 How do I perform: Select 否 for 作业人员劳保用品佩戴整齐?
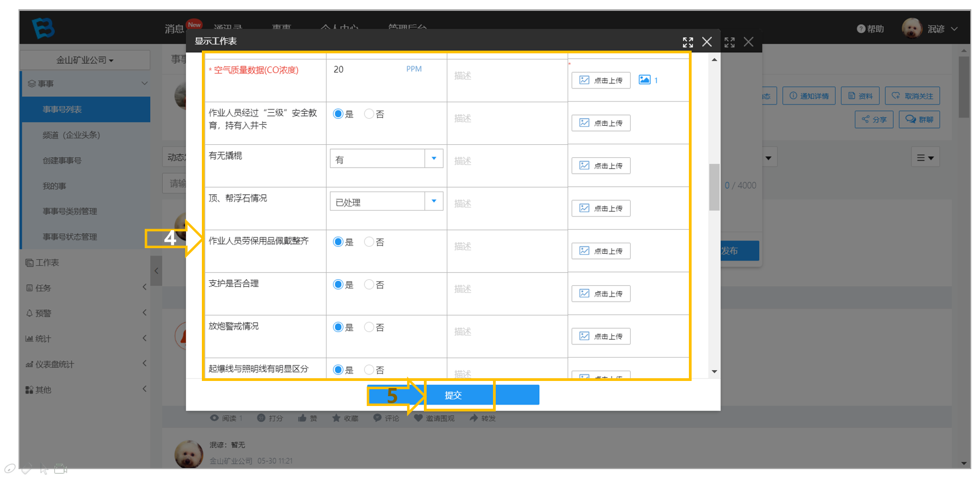369,242
